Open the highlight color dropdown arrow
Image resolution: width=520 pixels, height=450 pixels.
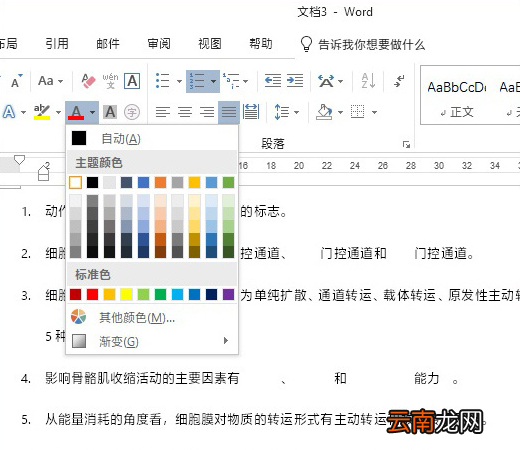click(58, 112)
